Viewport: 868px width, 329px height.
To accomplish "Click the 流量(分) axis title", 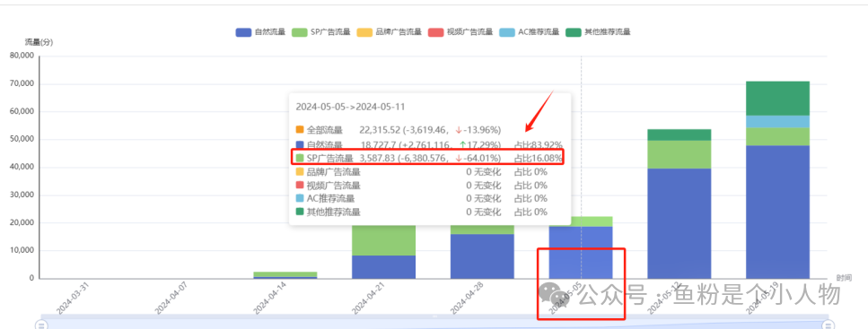I will point(39,42).
